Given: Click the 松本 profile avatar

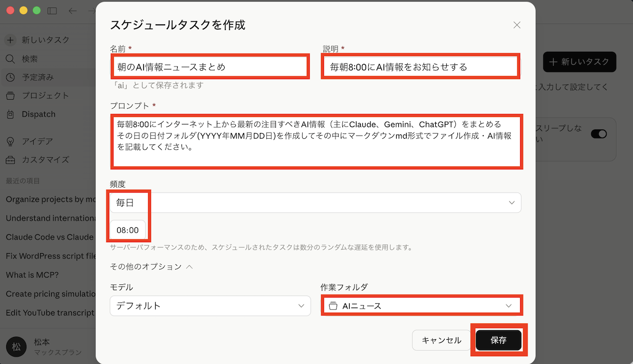Looking at the screenshot, I should [x=16, y=347].
